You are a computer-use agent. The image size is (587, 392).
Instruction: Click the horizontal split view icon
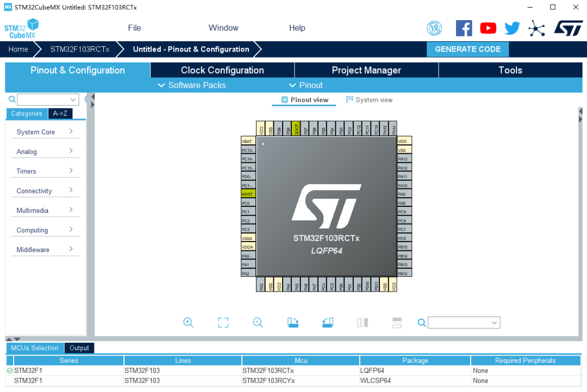point(397,323)
